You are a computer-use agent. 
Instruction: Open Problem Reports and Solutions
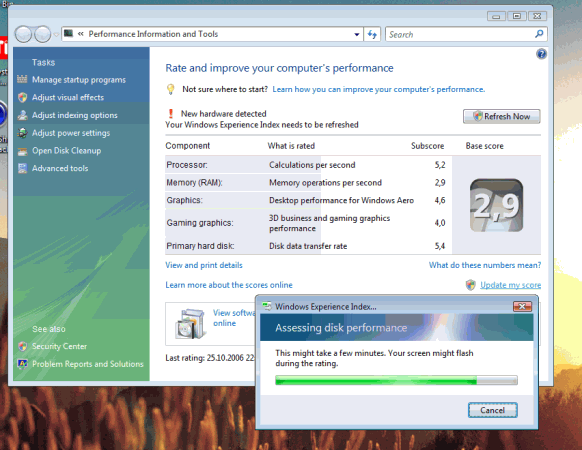pos(88,364)
